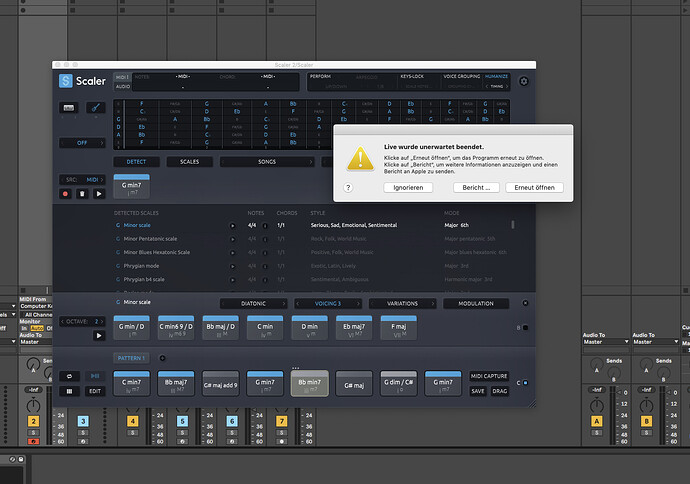Add a new pattern with the plus icon
Screen dimensions: 690x484
(x=162, y=358)
